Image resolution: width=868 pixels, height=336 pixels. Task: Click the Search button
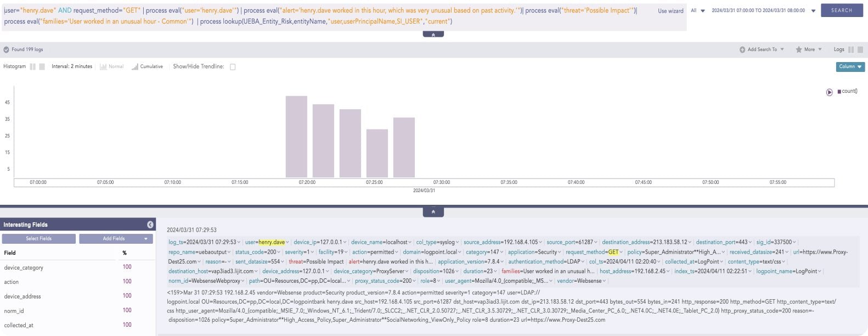coord(841,10)
